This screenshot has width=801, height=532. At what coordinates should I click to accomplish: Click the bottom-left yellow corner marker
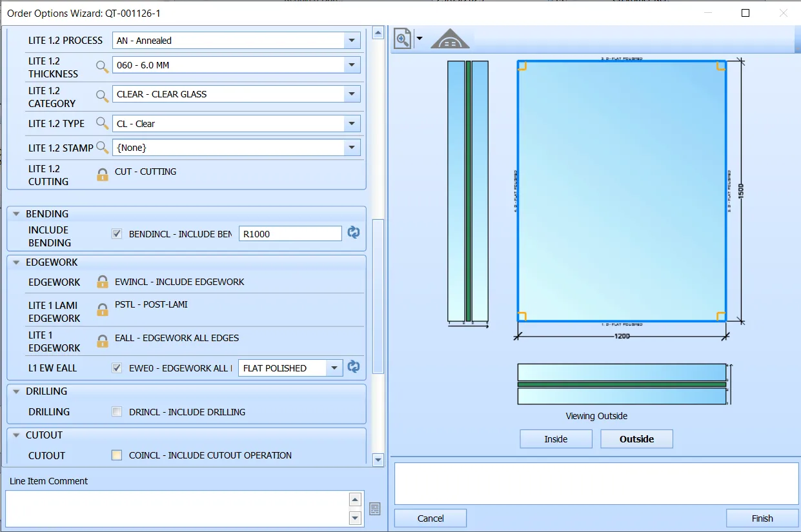click(x=522, y=316)
